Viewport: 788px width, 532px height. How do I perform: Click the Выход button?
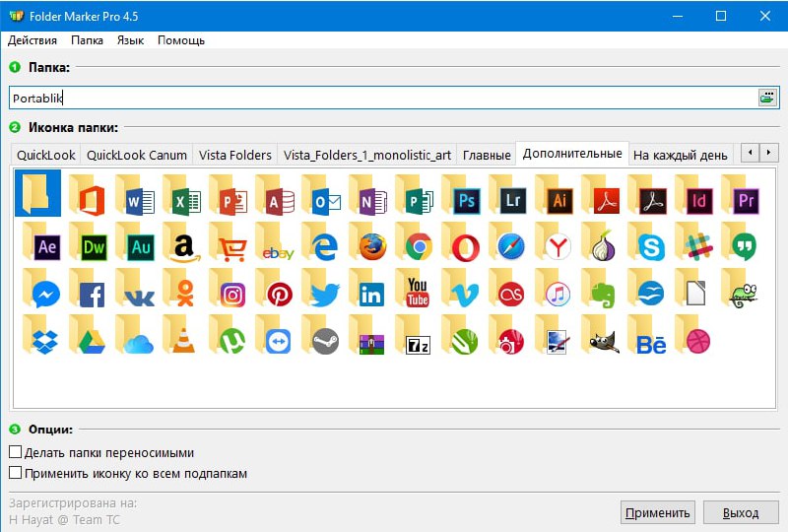741,512
